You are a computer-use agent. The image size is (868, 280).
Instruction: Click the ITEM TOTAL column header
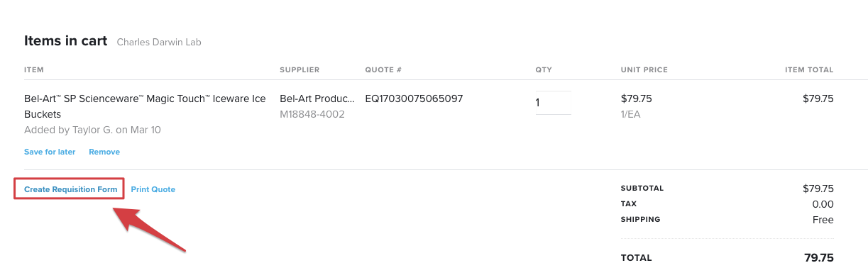(x=809, y=69)
